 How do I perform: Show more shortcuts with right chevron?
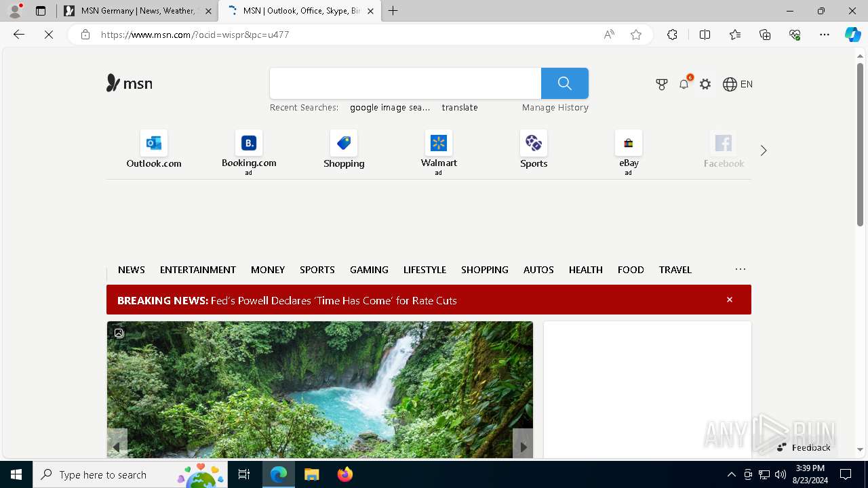(x=764, y=150)
